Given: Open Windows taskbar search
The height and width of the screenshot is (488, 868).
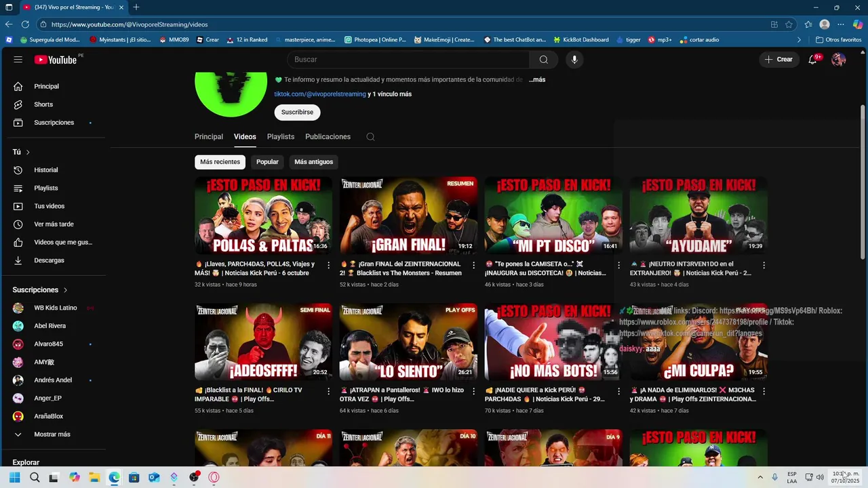Looking at the screenshot, I should tap(35, 477).
